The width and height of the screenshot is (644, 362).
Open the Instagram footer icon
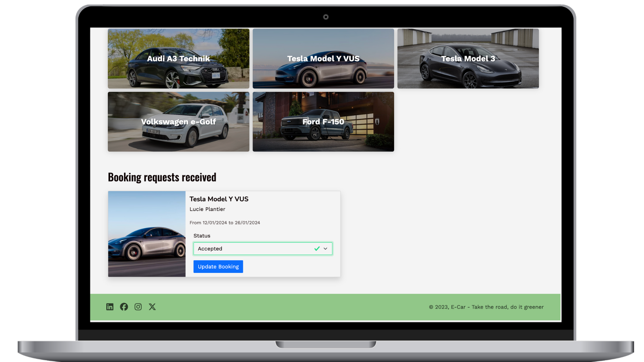(138, 307)
